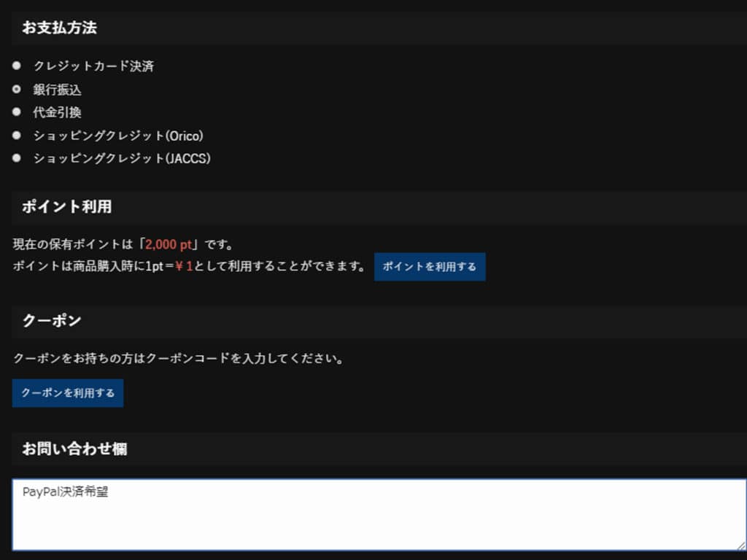Pick the ショッピングクレジット(JACCS) radio button
Image resolution: width=747 pixels, height=560 pixels.
(x=17, y=158)
